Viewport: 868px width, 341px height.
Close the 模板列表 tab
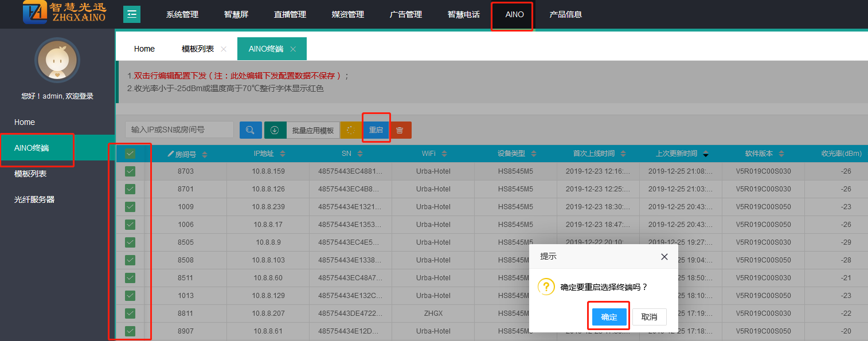coord(224,49)
